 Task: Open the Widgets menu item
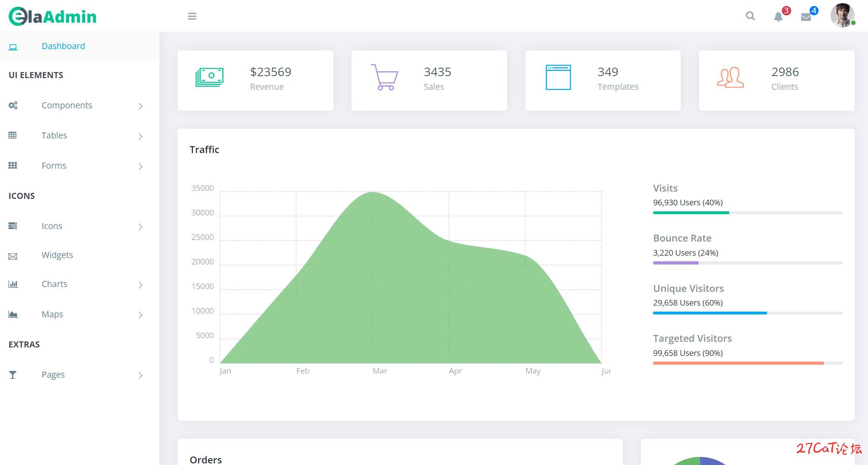[57, 255]
